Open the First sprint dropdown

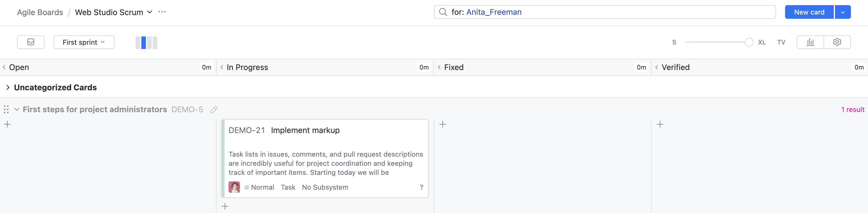tap(84, 42)
